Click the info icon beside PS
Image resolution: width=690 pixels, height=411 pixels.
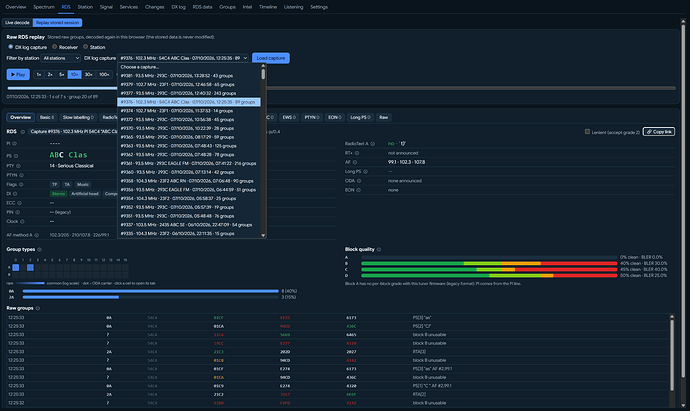16,156
